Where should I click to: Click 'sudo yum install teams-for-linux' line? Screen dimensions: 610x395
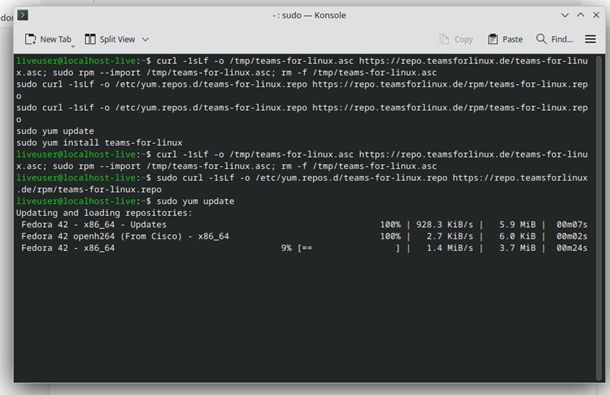[99, 143]
